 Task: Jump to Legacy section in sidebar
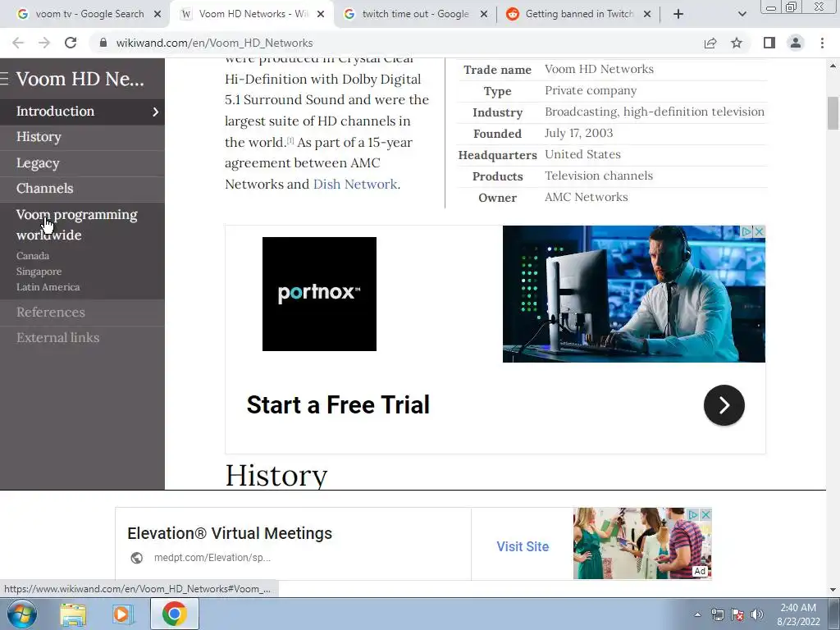tap(38, 163)
